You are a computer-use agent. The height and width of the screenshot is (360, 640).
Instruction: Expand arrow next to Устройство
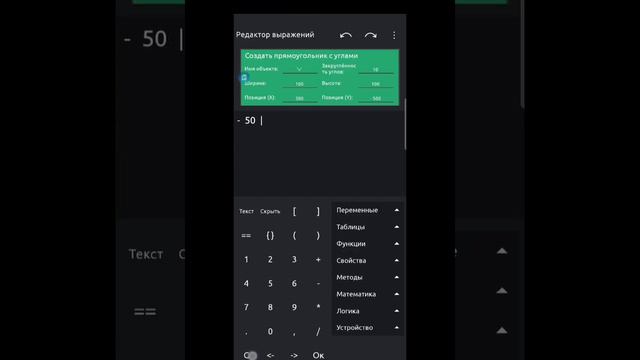coord(396,327)
